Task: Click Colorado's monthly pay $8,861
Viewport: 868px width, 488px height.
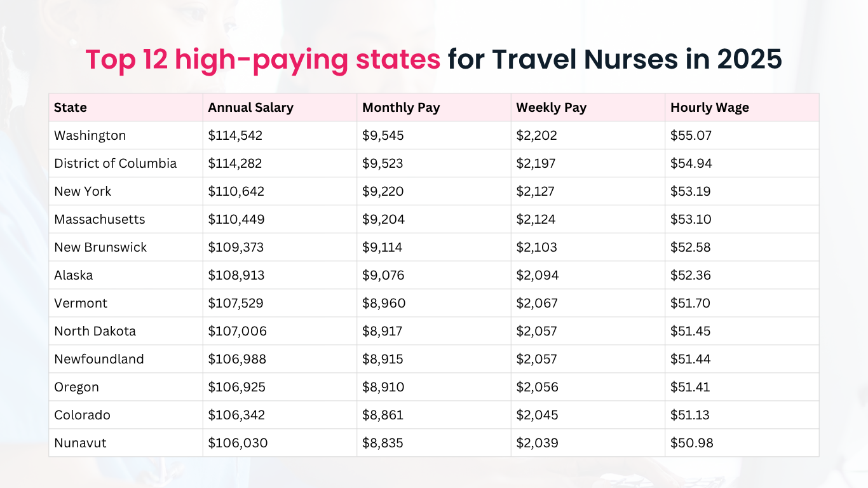Action: [383, 415]
